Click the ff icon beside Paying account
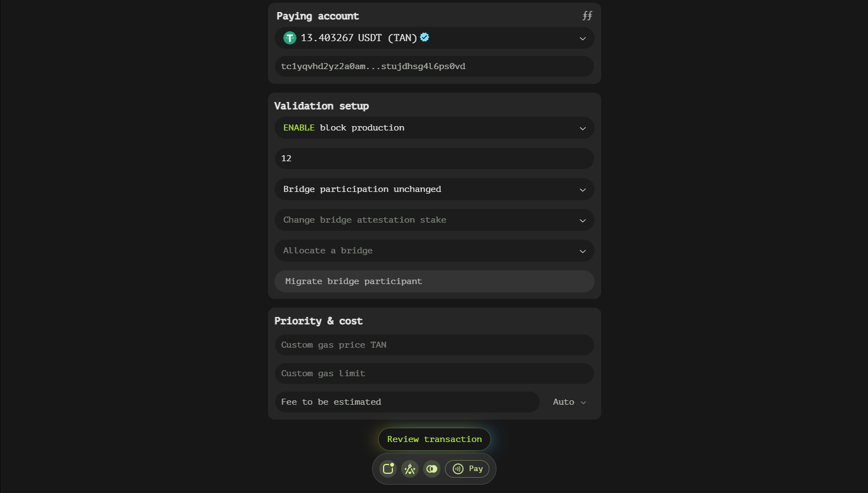The height and width of the screenshot is (493, 868). [587, 16]
